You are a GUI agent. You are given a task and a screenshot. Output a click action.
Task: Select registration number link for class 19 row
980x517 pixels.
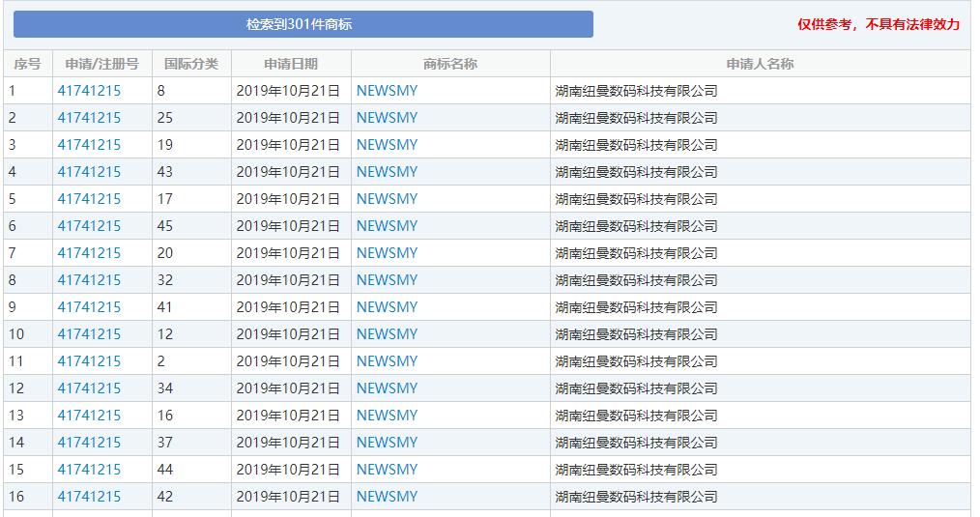point(89,145)
